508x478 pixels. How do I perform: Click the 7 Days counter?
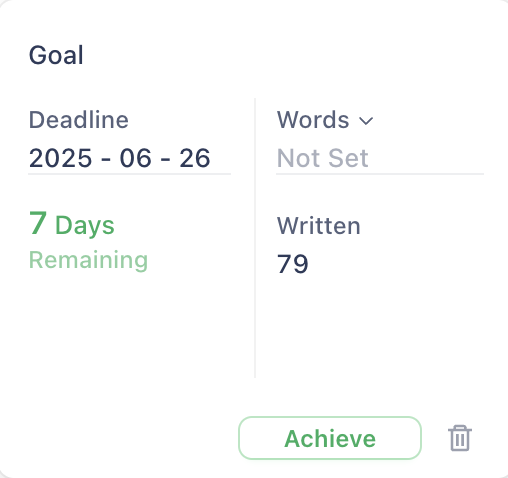72,224
